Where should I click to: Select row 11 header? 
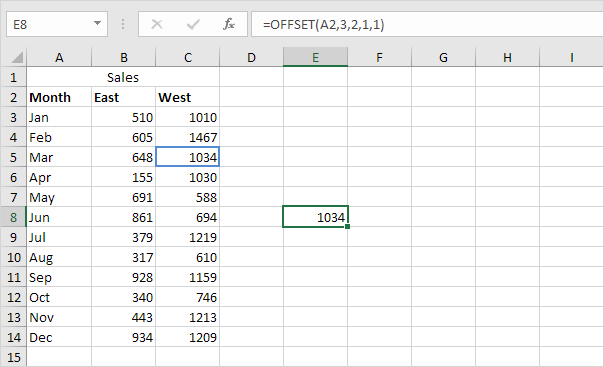click(13, 278)
